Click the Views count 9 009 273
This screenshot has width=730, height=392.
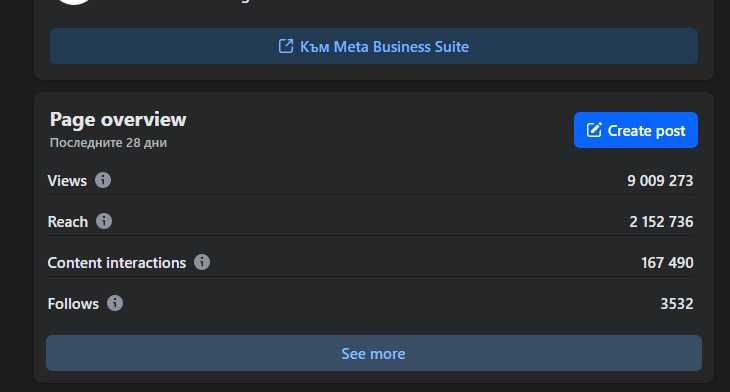point(660,181)
